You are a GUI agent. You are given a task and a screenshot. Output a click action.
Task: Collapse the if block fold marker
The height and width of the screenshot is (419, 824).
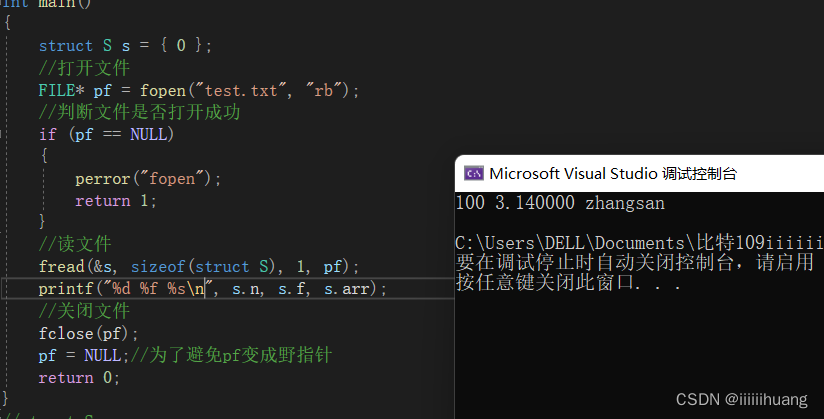coord(2,134)
